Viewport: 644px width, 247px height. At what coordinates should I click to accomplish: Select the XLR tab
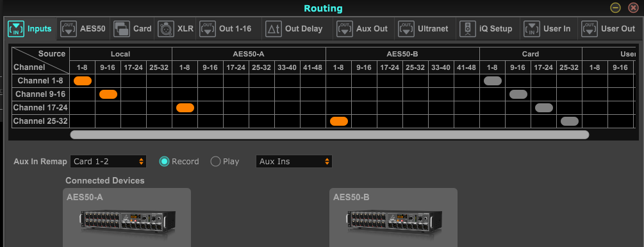176,29
